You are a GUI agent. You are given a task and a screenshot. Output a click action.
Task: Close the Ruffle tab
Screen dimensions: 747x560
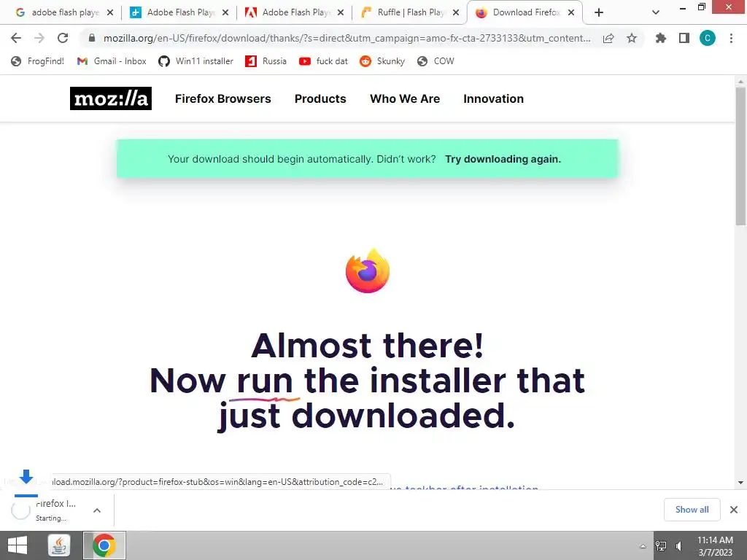456,12
